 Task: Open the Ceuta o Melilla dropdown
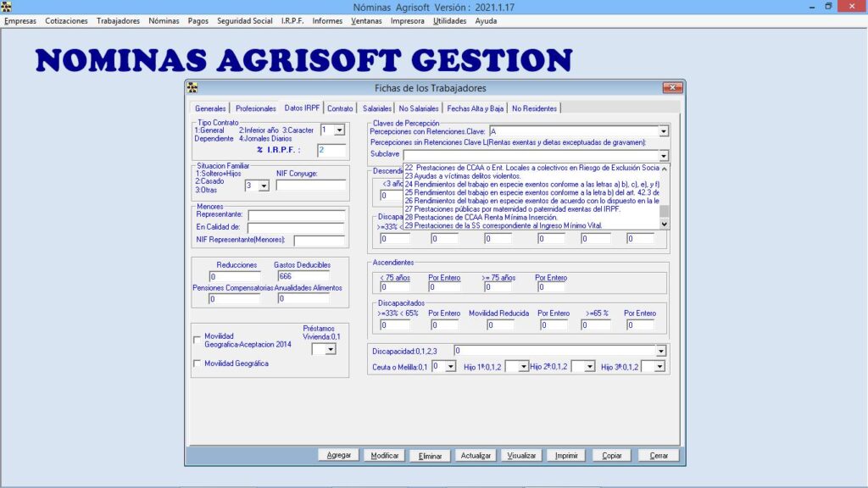(x=451, y=367)
